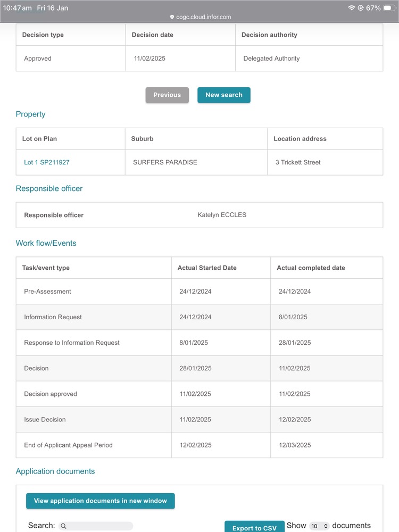Click the Task/event type column header

pos(46,268)
